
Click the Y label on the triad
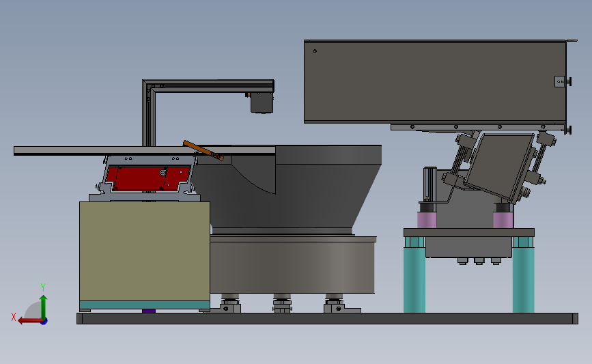[43, 288]
